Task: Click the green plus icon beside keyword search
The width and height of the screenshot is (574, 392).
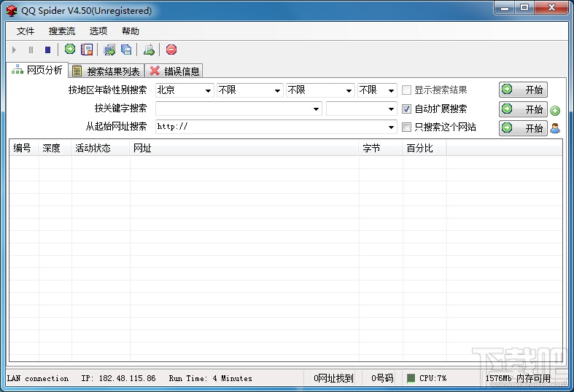Action: pos(555,111)
